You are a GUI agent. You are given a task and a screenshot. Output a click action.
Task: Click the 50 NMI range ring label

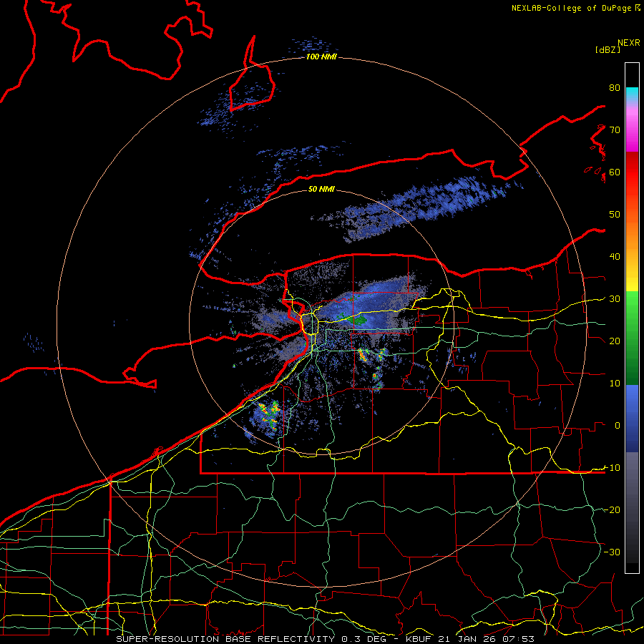pos(321,189)
